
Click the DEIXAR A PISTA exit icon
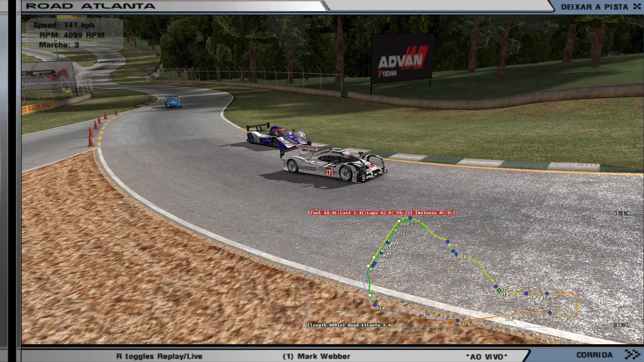[x=637, y=7]
